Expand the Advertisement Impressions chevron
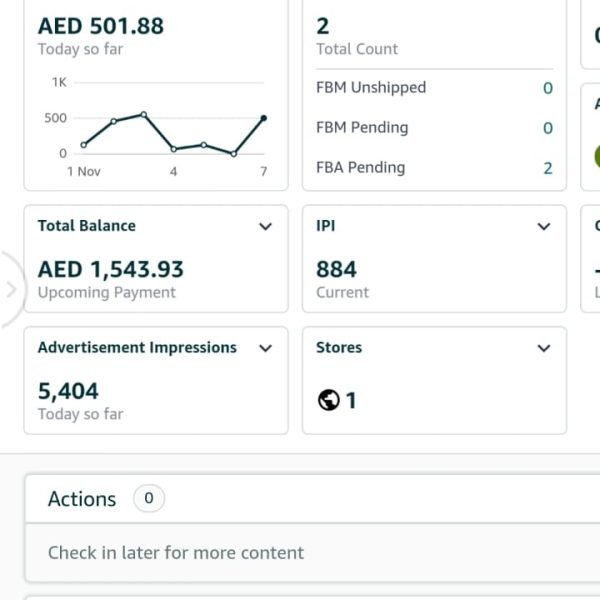Screen dimensions: 600x600 pos(265,348)
